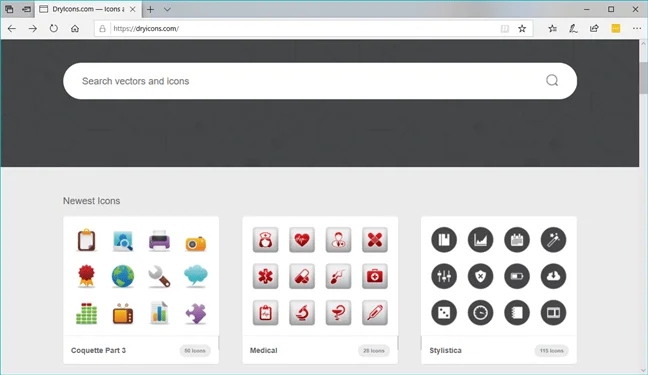
Task: Click the sperm cell medical icon
Action: [x=338, y=276]
